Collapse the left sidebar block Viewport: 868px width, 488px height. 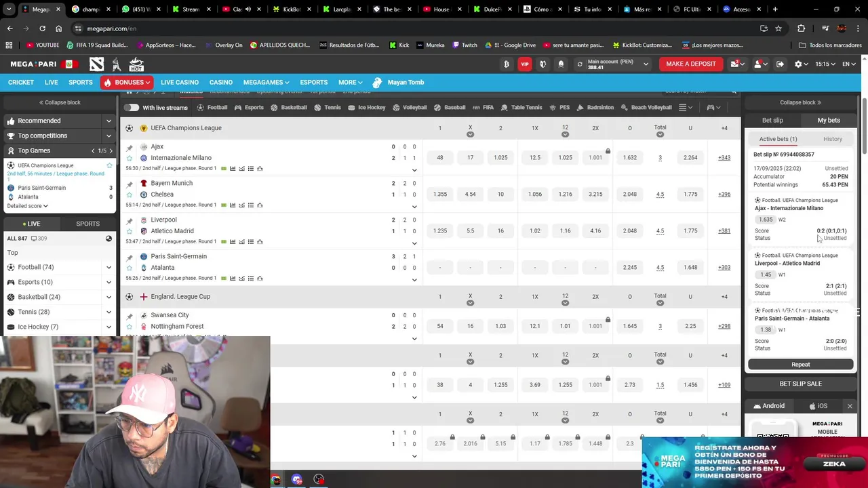pyautogui.click(x=60, y=102)
